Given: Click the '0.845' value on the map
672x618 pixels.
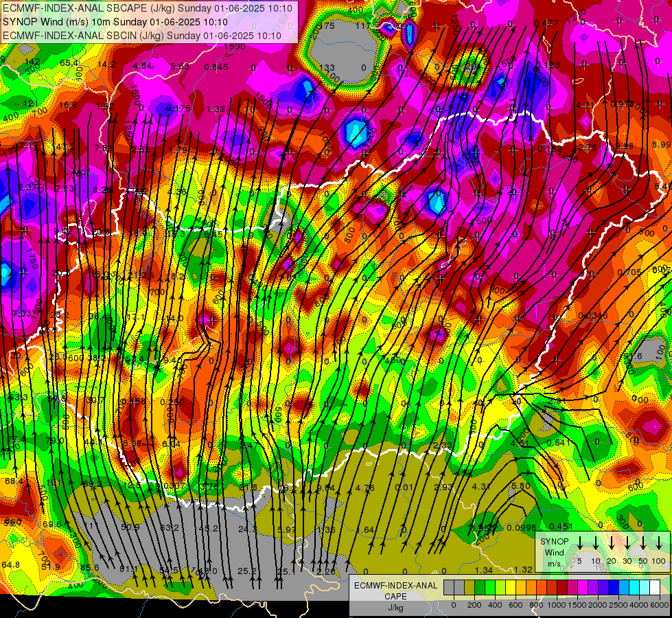Looking at the screenshot, I should [216, 67].
